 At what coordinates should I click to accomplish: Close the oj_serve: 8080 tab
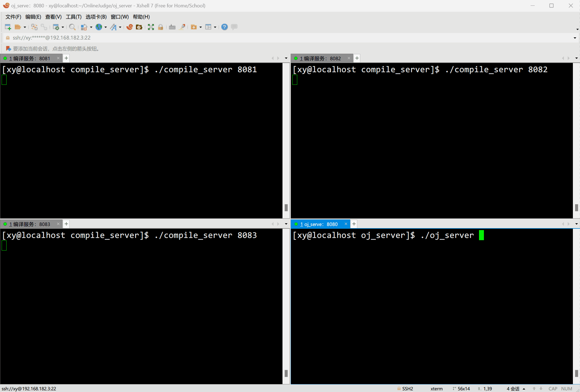point(346,224)
